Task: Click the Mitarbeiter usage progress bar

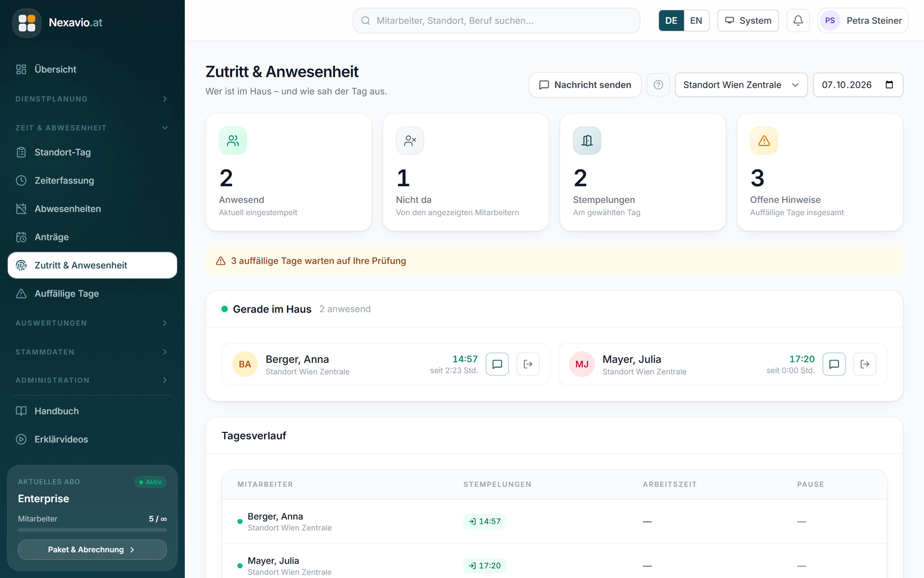Action: 92,529
